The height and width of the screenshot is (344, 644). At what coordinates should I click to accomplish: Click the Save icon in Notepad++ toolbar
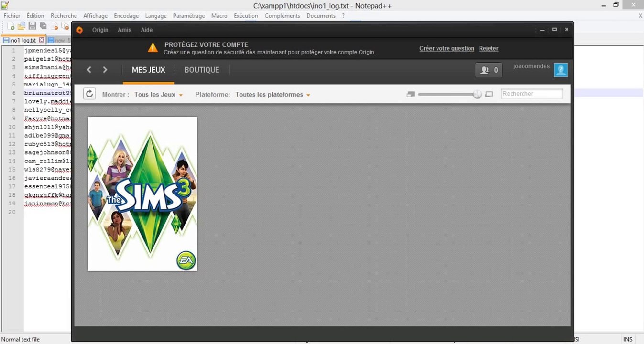coord(33,26)
